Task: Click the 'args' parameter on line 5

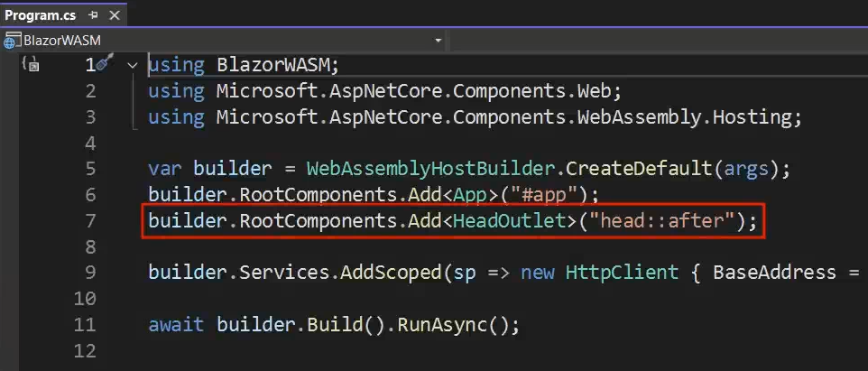Action: click(x=745, y=169)
